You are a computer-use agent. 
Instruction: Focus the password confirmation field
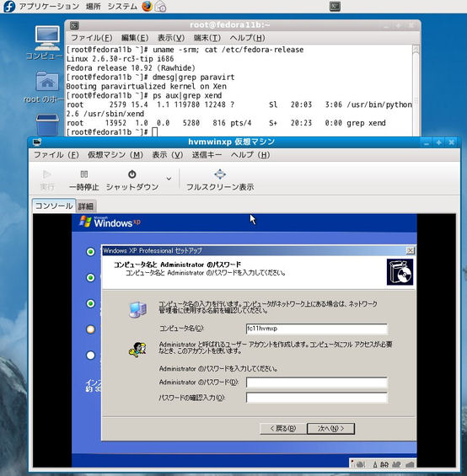[x=316, y=398]
